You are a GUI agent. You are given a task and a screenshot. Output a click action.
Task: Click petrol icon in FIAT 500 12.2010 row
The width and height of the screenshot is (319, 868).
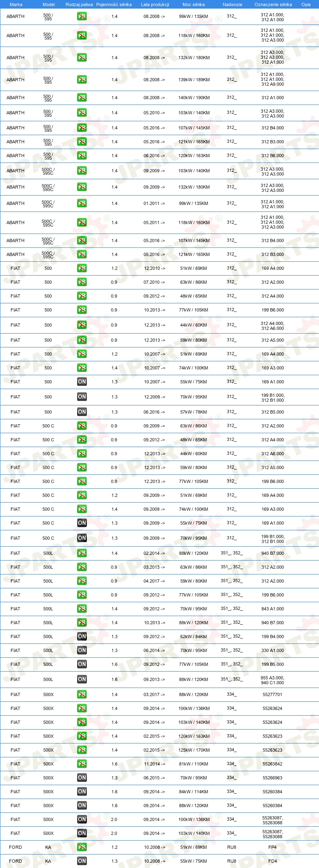[82, 268]
